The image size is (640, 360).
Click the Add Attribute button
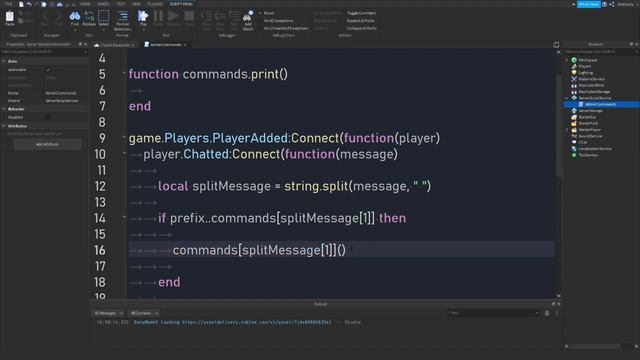click(x=47, y=144)
